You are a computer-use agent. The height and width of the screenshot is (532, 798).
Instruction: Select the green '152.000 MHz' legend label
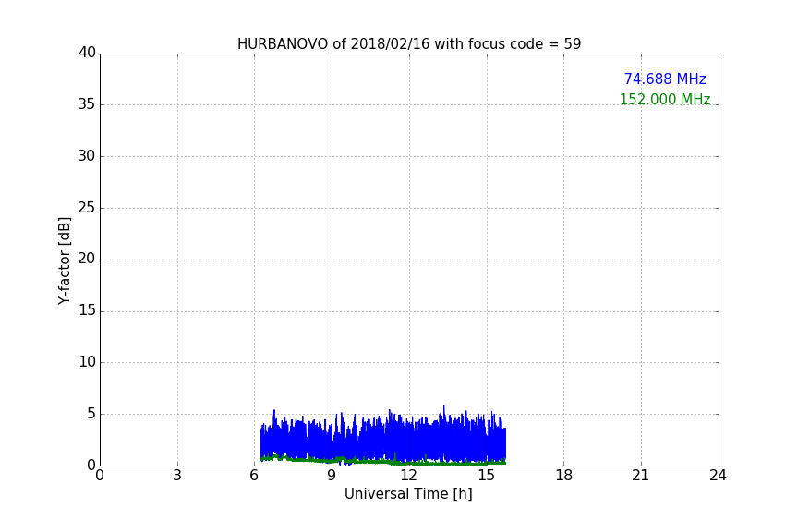(665, 99)
